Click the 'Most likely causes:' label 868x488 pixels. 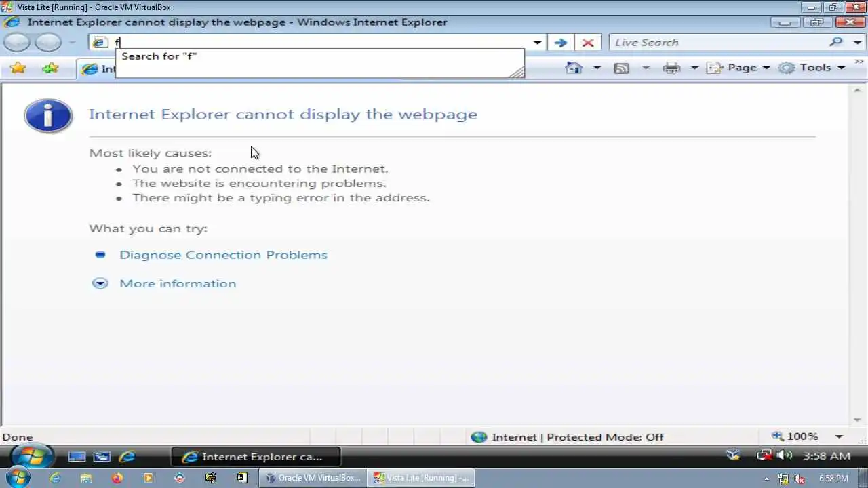(151, 153)
